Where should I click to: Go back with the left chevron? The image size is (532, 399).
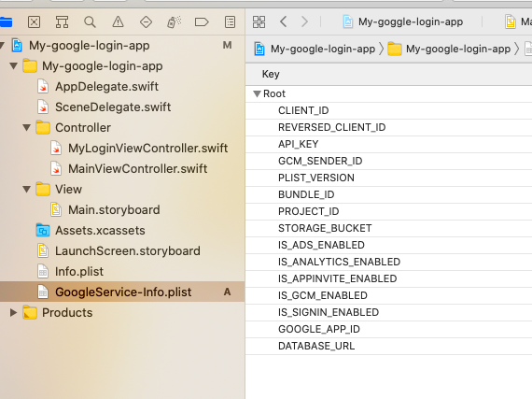pos(284,21)
